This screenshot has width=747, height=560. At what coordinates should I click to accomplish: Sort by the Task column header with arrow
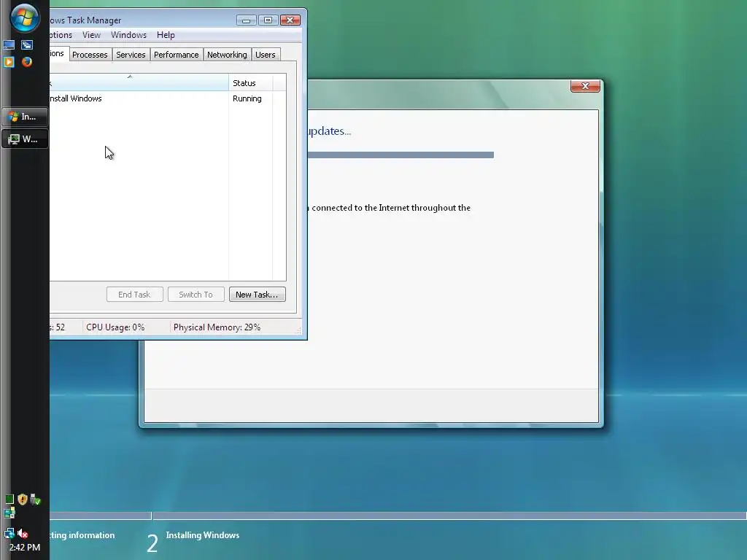click(x=139, y=83)
